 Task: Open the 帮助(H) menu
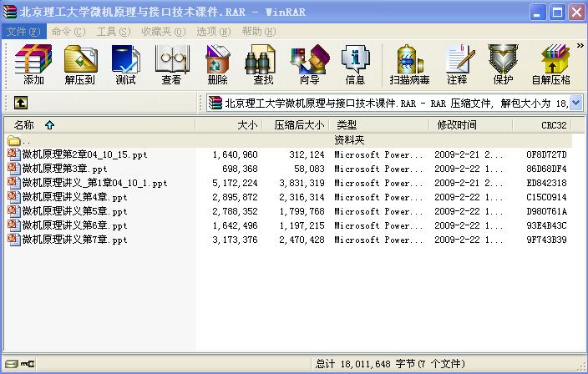pyautogui.click(x=259, y=32)
